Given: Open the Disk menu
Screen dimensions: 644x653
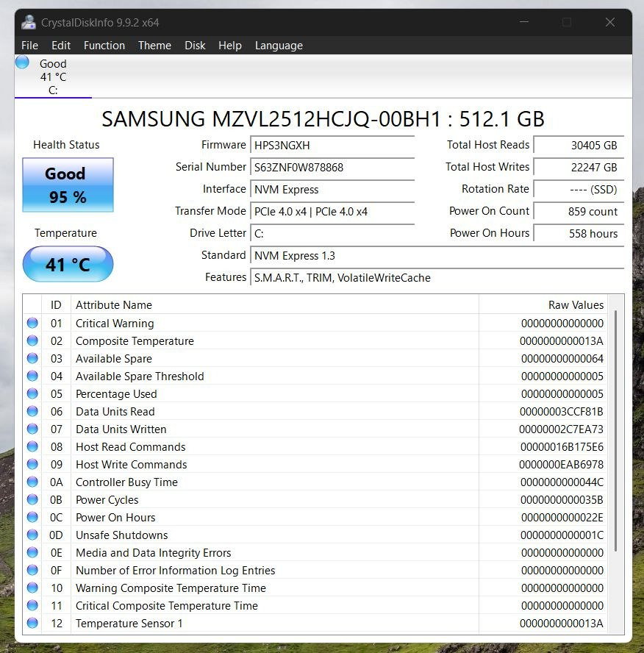Looking at the screenshot, I should pyautogui.click(x=195, y=46).
